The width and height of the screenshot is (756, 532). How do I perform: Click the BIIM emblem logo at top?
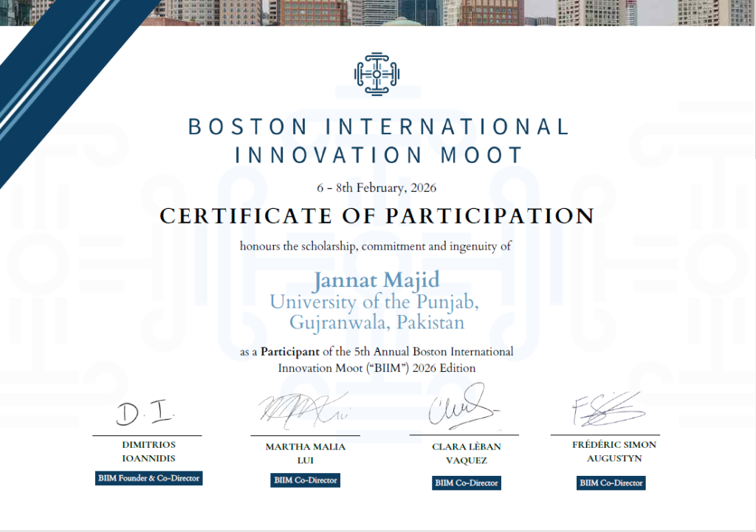pyautogui.click(x=377, y=74)
